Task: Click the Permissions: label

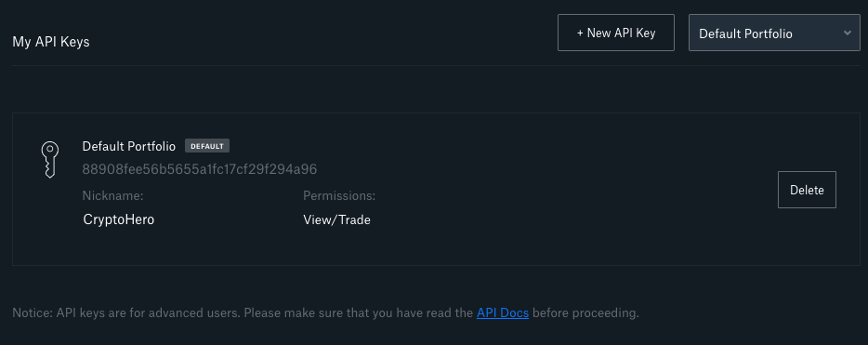Action: [x=339, y=195]
